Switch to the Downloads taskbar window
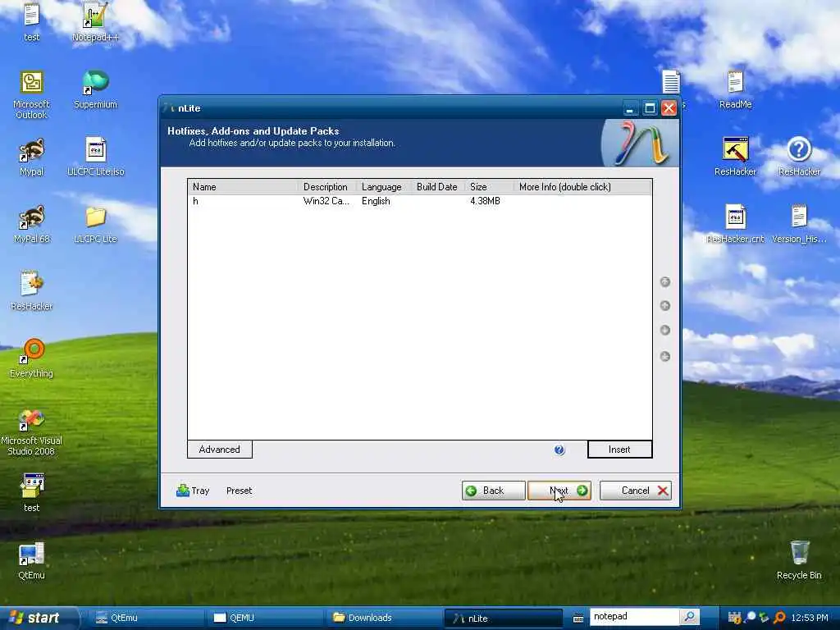The height and width of the screenshot is (630, 840). (383, 618)
